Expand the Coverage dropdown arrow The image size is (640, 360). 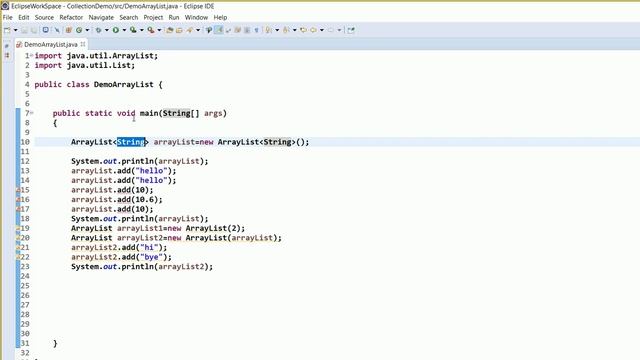(x=142, y=30)
